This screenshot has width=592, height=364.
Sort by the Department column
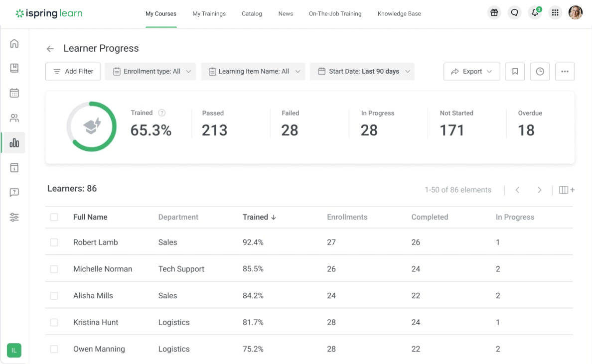tap(178, 217)
